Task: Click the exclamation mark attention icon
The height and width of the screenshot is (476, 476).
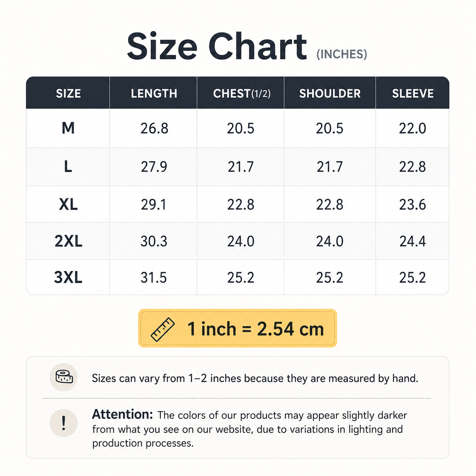Action: pos(64,423)
